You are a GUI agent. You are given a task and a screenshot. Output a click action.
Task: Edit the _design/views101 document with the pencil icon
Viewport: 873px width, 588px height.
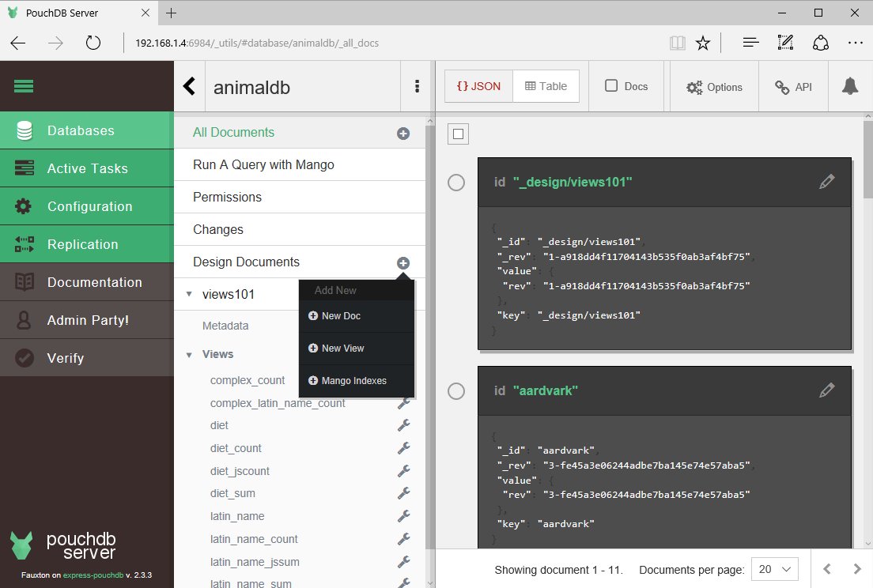827,182
